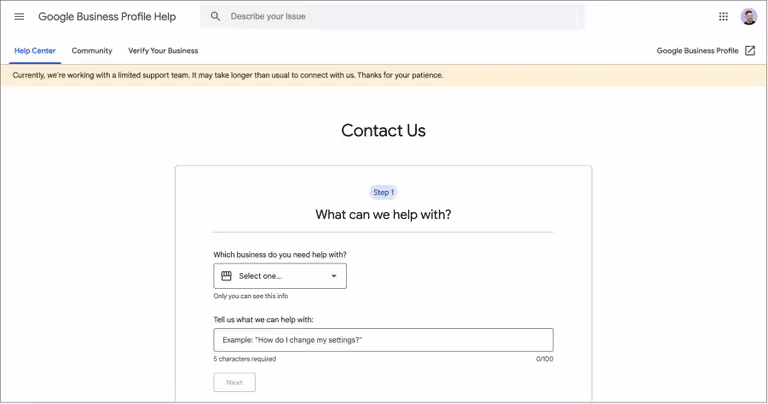Click the search magnifier icon
The width and height of the screenshot is (768, 404).
pos(215,16)
